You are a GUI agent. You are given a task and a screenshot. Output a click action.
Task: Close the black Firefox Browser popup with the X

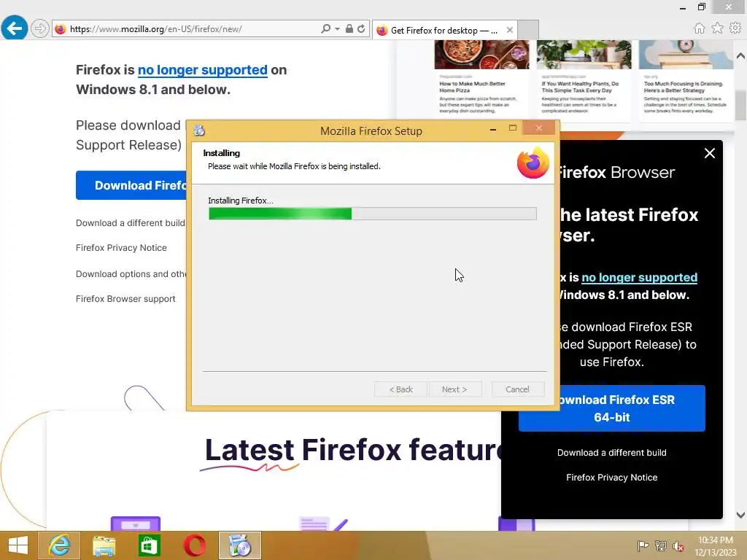[709, 153]
